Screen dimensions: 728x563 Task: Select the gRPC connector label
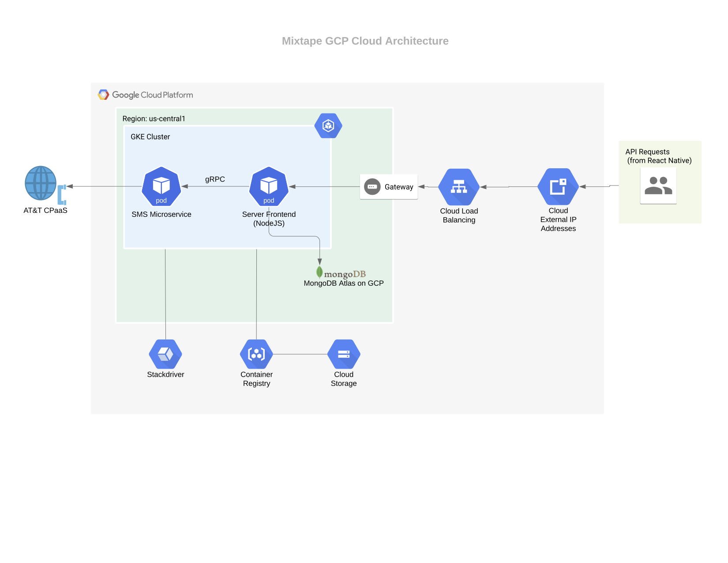[x=215, y=179]
